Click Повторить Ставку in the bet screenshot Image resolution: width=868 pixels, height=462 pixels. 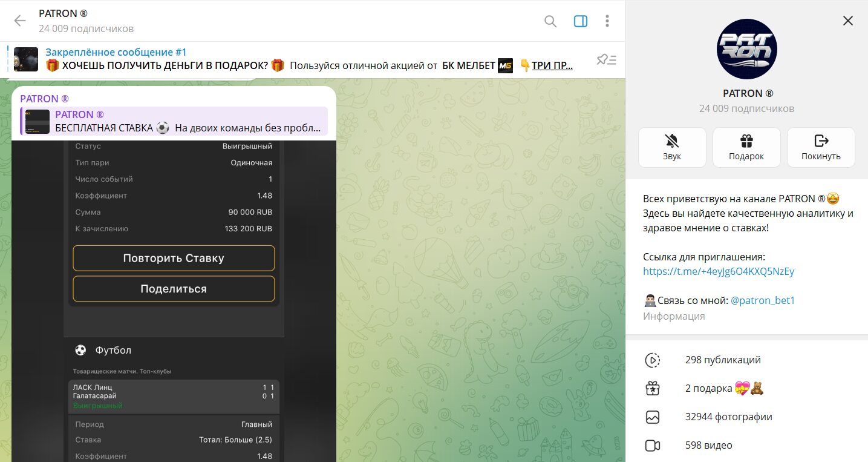pos(174,258)
